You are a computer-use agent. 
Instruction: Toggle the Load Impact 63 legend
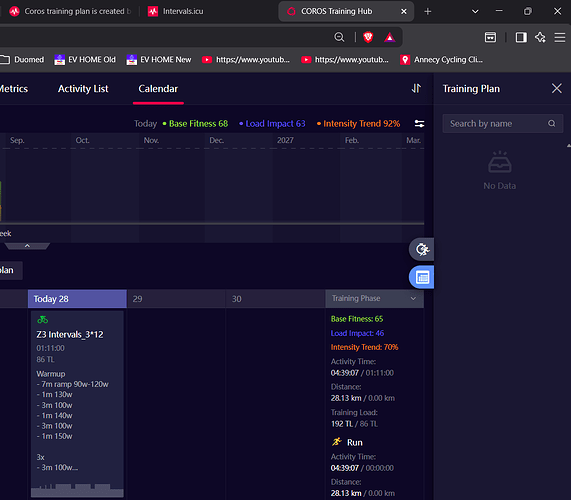(272, 124)
